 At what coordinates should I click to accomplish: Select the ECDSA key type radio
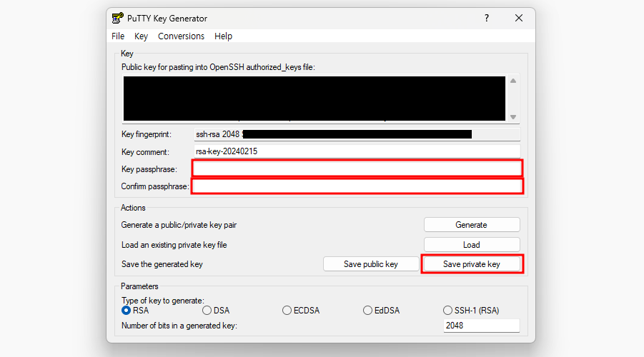tap(287, 310)
